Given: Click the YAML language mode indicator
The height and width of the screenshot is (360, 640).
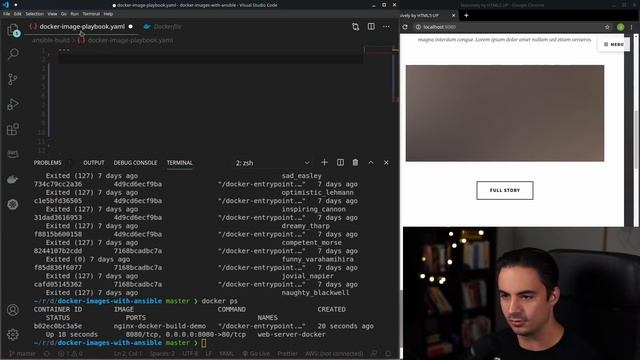Looking at the screenshot, I should coord(227,353).
